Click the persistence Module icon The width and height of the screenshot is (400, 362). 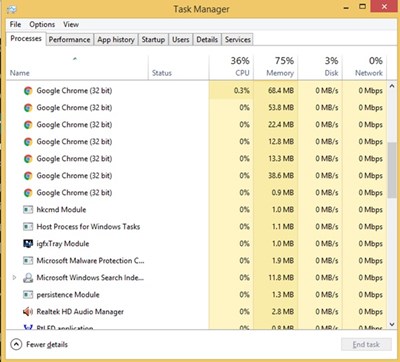[28, 295]
